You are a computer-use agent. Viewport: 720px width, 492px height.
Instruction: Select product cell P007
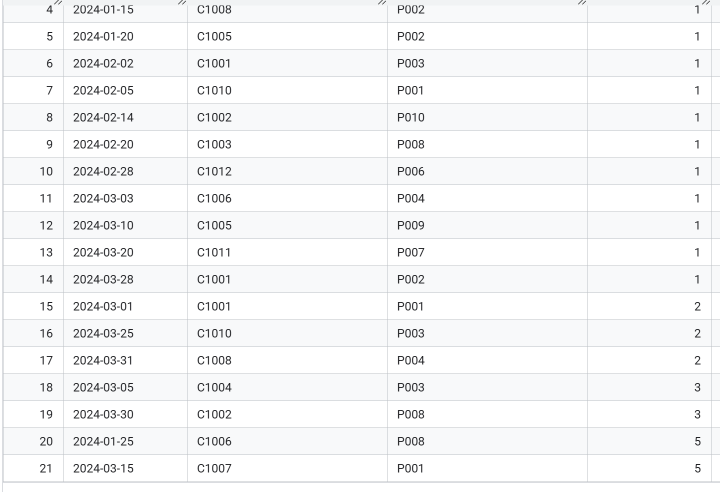click(411, 252)
